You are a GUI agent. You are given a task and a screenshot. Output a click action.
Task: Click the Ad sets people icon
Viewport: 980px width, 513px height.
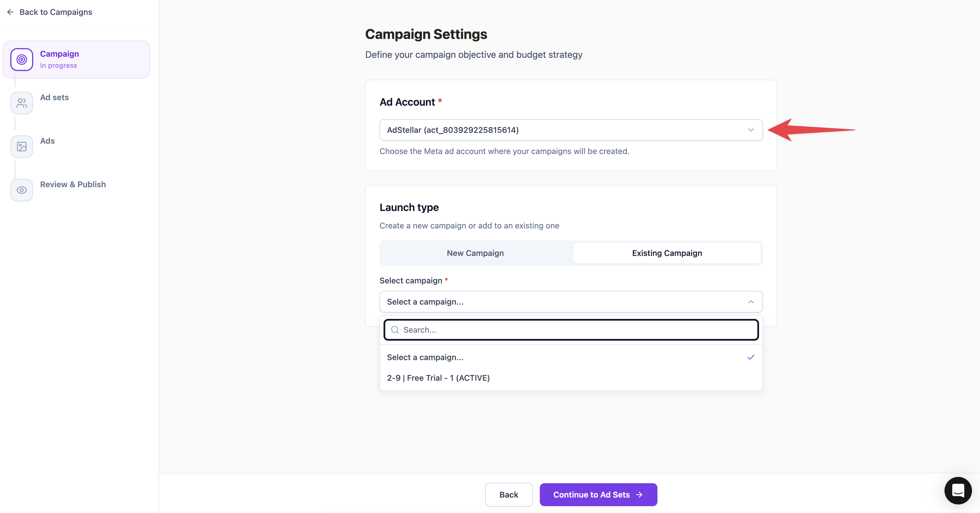point(22,103)
